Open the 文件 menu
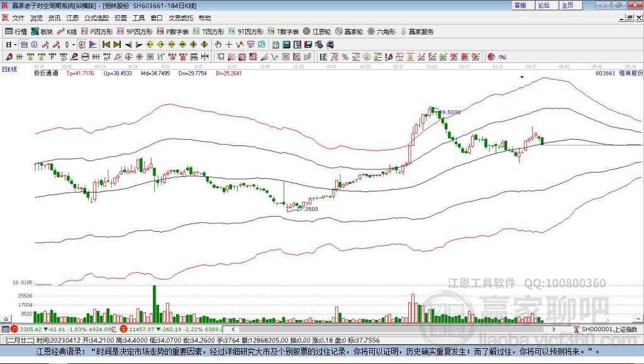Image resolution: width=644 pixels, height=364 pixels. coord(18,18)
